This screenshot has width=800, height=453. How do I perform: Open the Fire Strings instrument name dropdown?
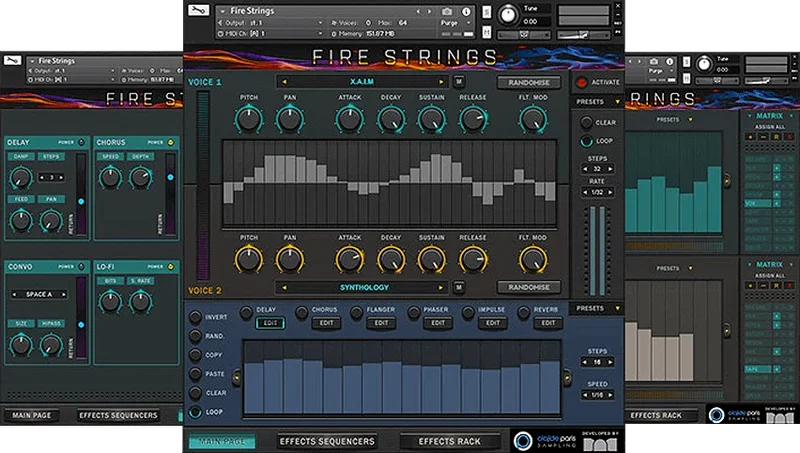pos(223,11)
